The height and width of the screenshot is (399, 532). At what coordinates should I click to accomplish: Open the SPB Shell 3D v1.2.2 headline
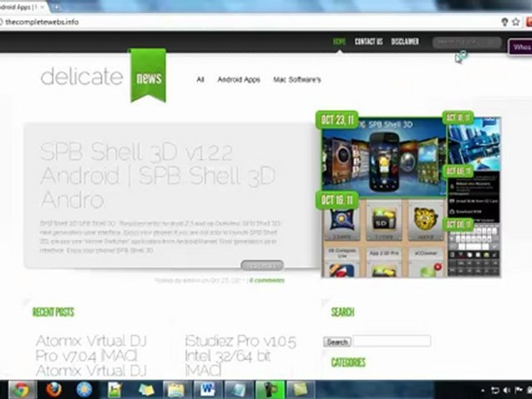click(x=158, y=175)
